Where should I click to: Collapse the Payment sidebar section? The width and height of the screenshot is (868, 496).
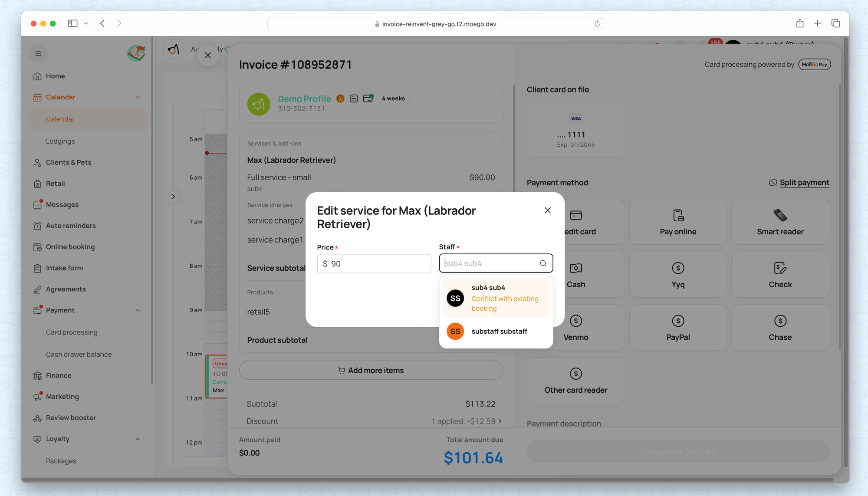(138, 310)
